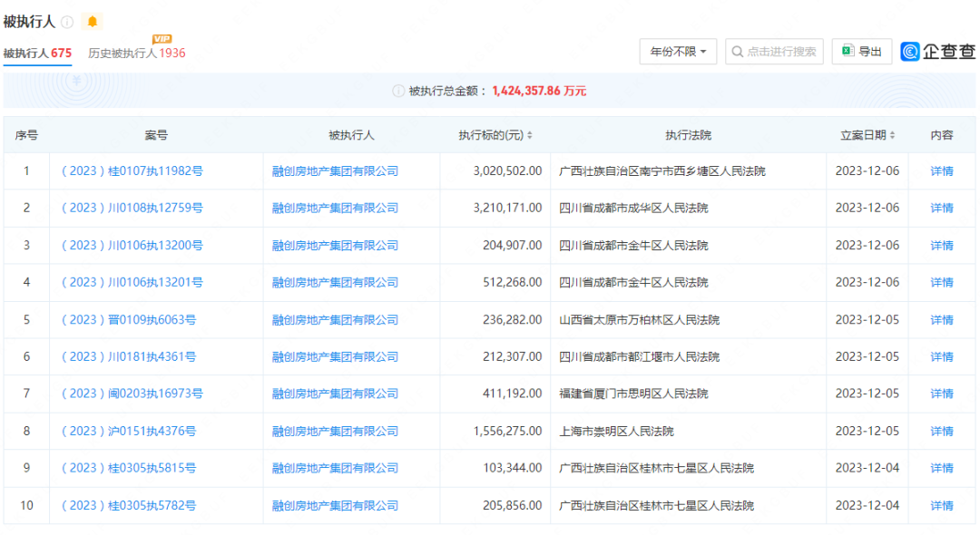Click the orange bell notification icon
This screenshot has width=980, height=535.
click(92, 22)
